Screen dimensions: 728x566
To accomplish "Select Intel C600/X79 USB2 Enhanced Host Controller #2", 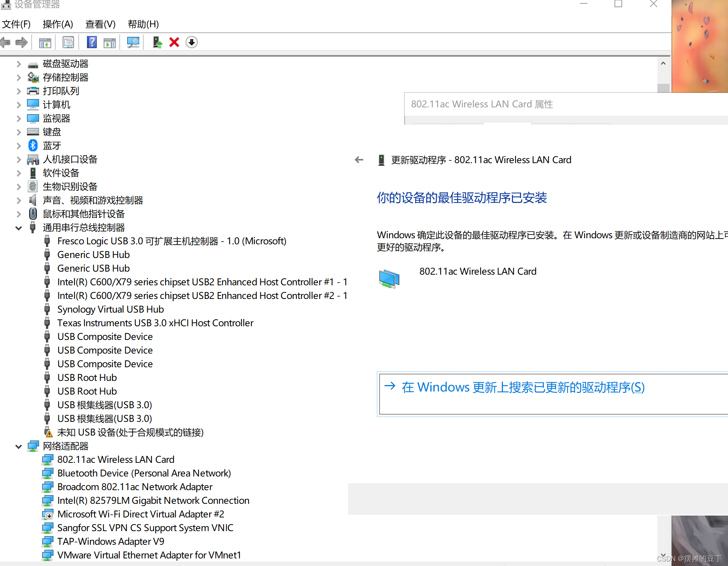I will [x=202, y=296].
